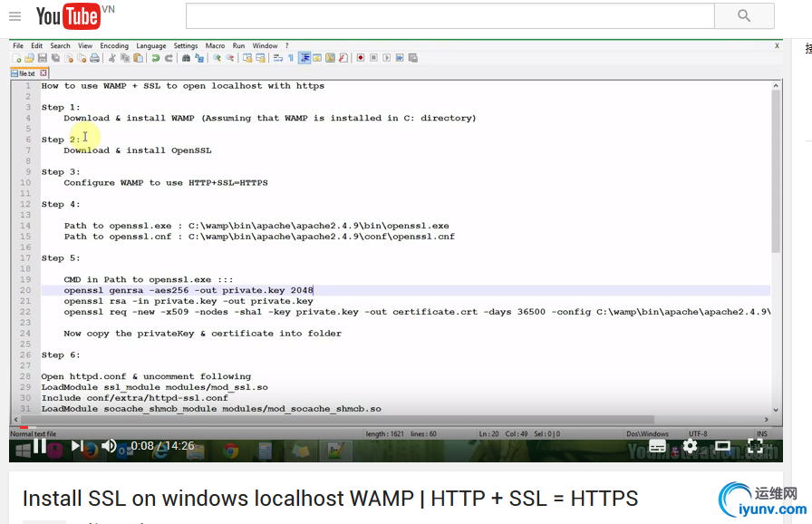
Task: Click the New file icon in Notepad++ toolbar
Action: pyautogui.click(x=16, y=58)
